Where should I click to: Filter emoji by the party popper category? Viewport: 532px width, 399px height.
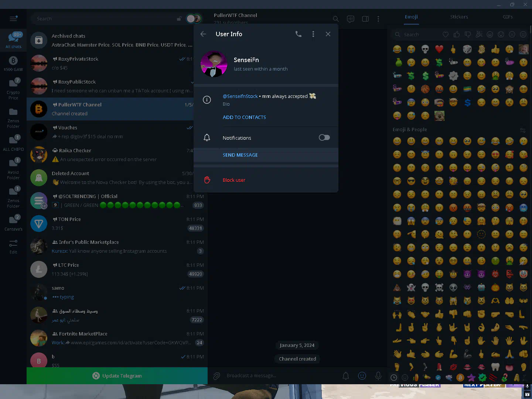tap(479, 34)
